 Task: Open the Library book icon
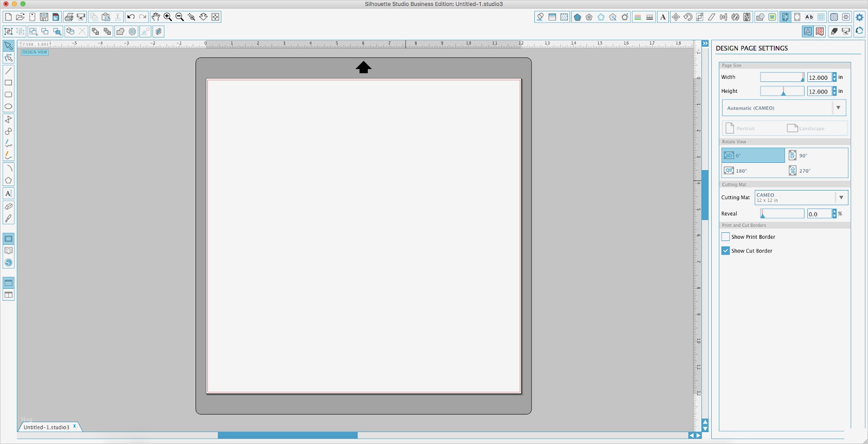click(8, 251)
